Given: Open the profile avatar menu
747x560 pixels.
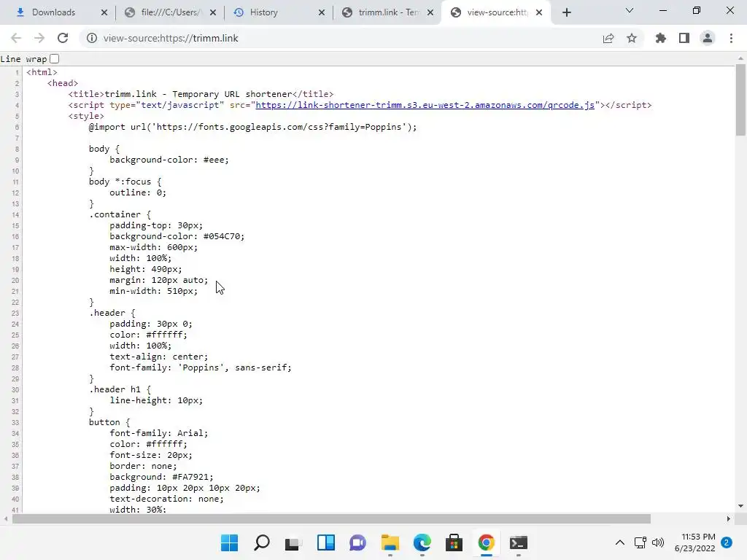Looking at the screenshot, I should (x=708, y=38).
